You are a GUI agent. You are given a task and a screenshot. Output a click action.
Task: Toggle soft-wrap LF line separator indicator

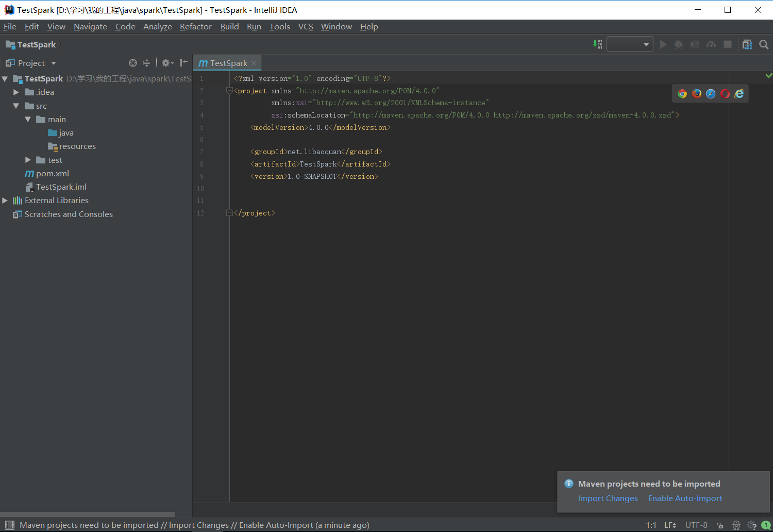pos(670,525)
